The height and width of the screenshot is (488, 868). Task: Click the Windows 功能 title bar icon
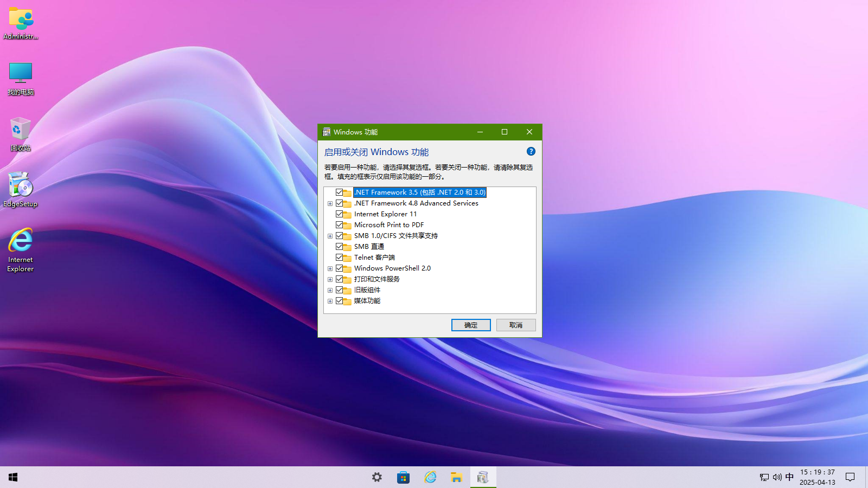point(327,132)
